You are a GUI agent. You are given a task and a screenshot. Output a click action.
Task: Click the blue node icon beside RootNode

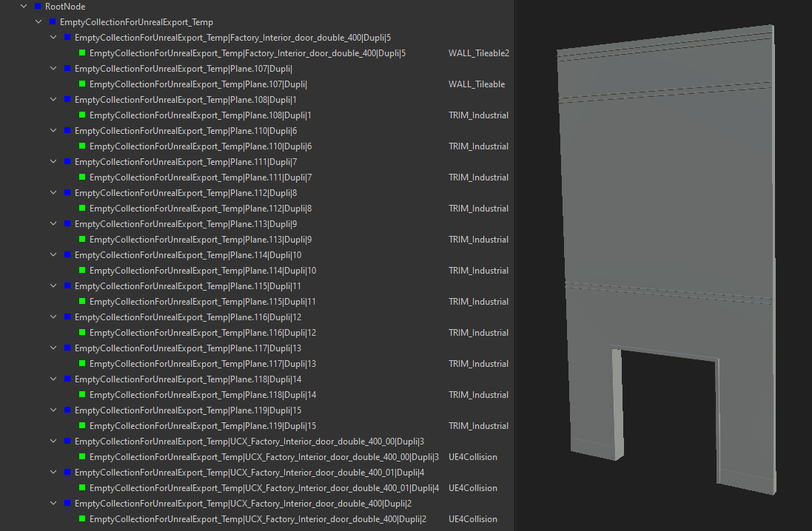(x=39, y=6)
